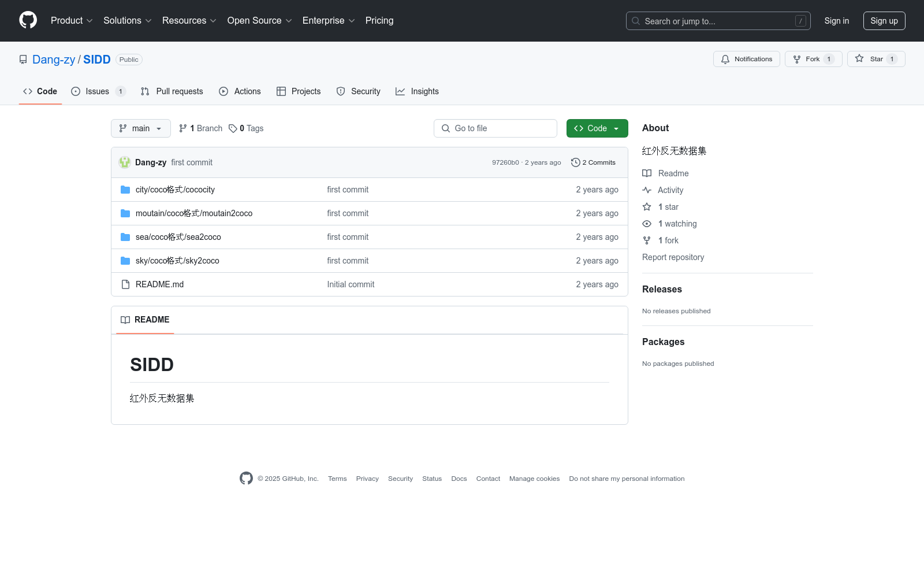Click the book icon on README tab
The height and width of the screenshot is (578, 924).
(125, 320)
